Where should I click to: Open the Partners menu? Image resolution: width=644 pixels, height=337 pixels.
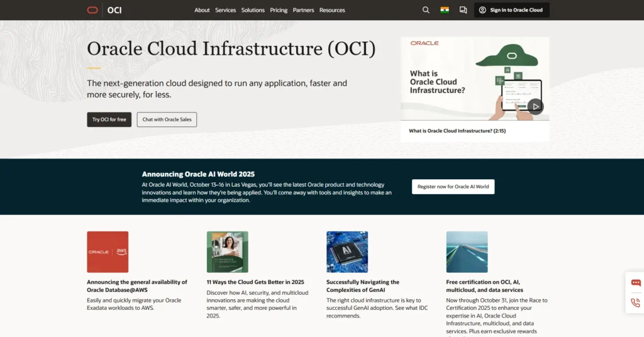point(303,10)
